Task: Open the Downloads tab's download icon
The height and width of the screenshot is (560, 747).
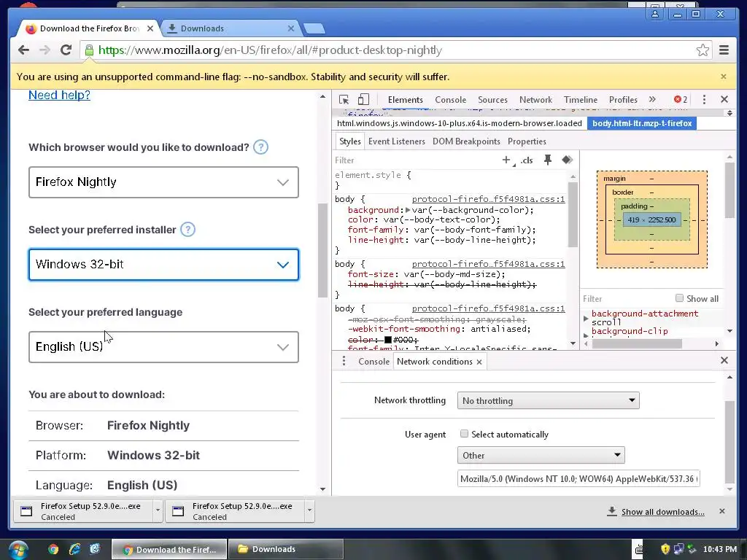Action: click(x=172, y=28)
